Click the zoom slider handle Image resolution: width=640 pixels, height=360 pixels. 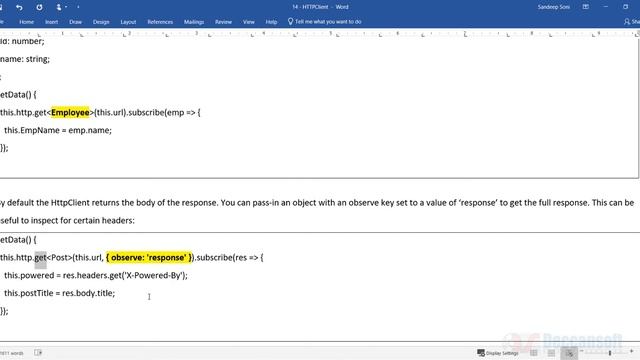[610, 353]
